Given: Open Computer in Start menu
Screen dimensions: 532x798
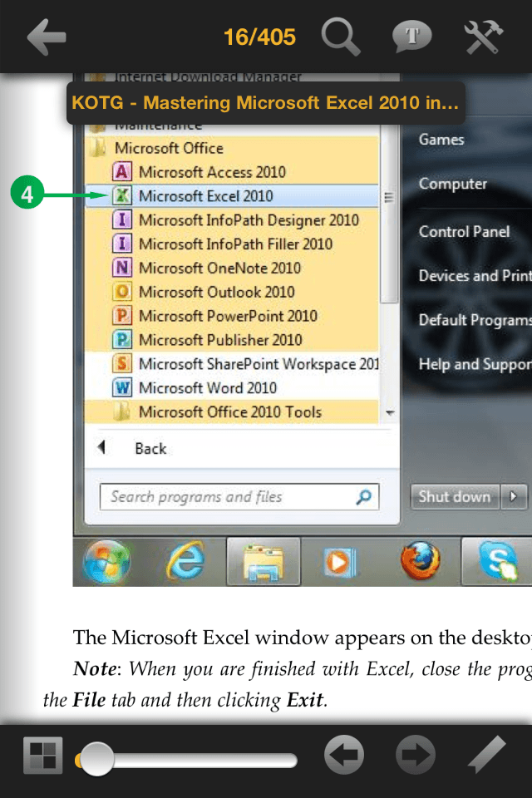Looking at the screenshot, I should [x=452, y=184].
